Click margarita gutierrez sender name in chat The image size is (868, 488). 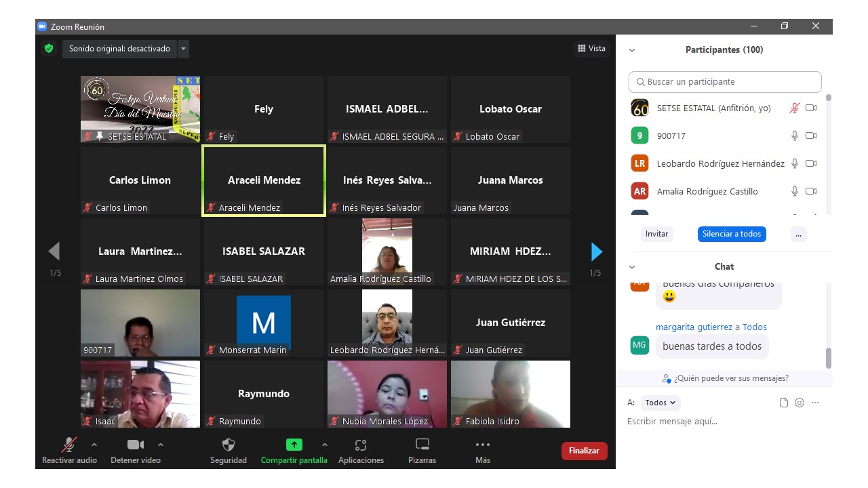[x=694, y=327]
